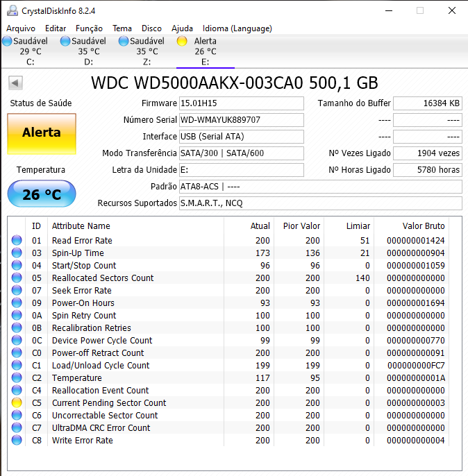Image resolution: width=468 pixels, height=476 pixels.
Task: Click status dot for Uncorrectable Sector Count
Action: (x=17, y=415)
